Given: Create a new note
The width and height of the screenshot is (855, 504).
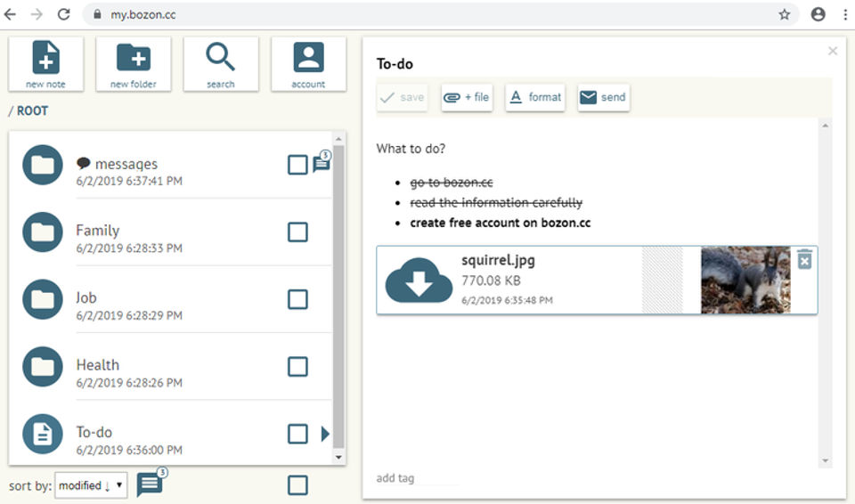Looking at the screenshot, I should point(45,63).
